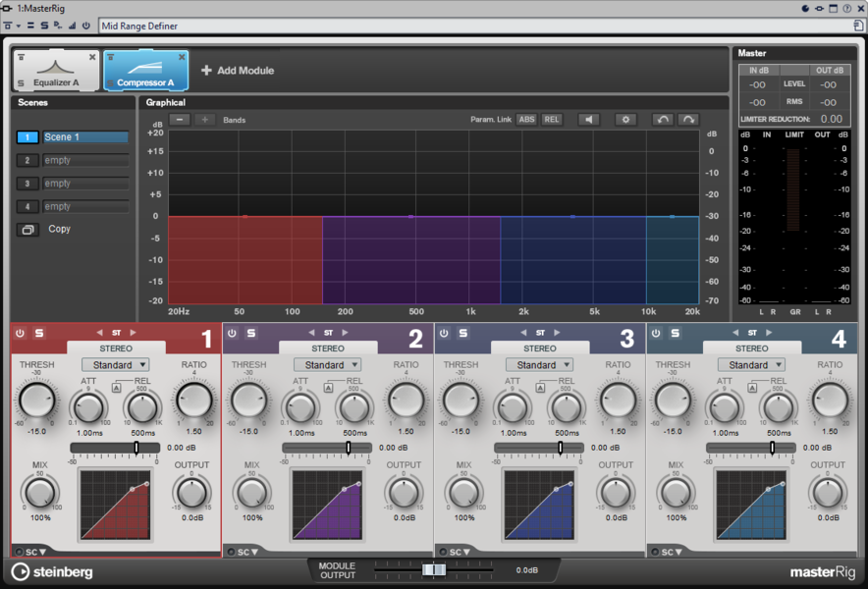Image resolution: width=868 pixels, height=589 pixels.
Task: Solo the Compressor A module
Action: pyautogui.click(x=110, y=83)
